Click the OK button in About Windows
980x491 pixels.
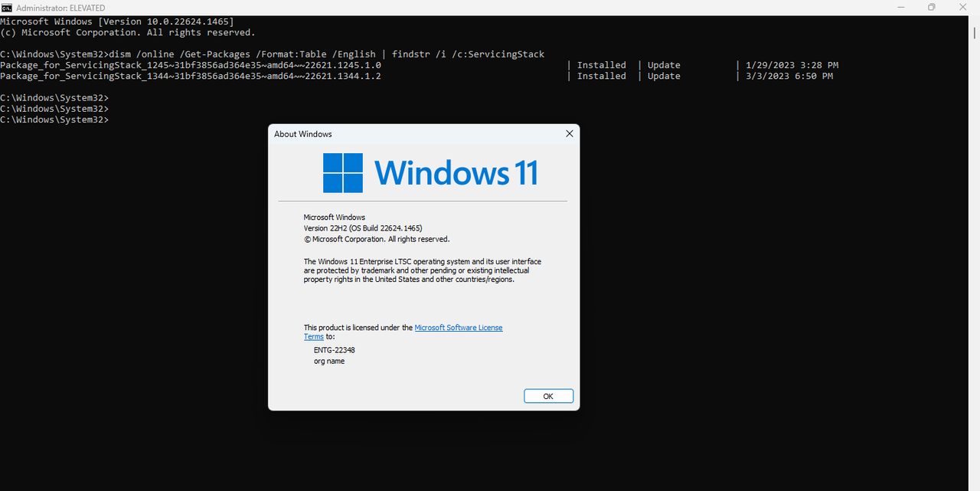tap(548, 396)
